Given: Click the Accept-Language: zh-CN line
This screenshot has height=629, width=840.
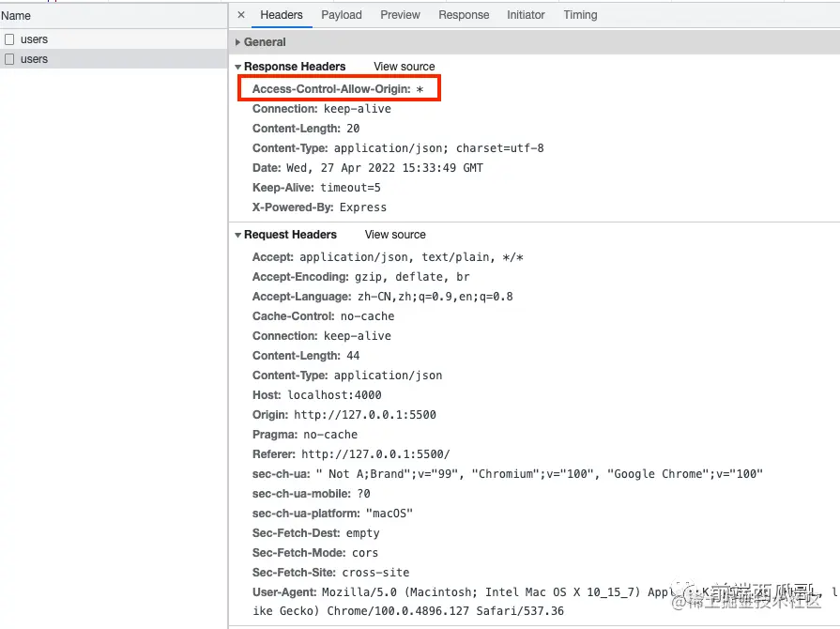Looking at the screenshot, I should [x=383, y=297].
